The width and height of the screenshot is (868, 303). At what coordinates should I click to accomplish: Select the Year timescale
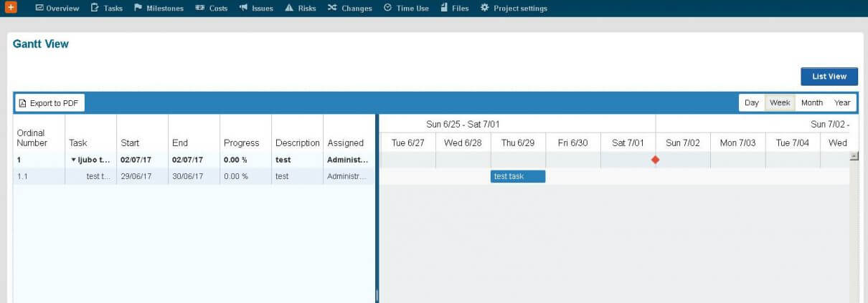pos(842,103)
